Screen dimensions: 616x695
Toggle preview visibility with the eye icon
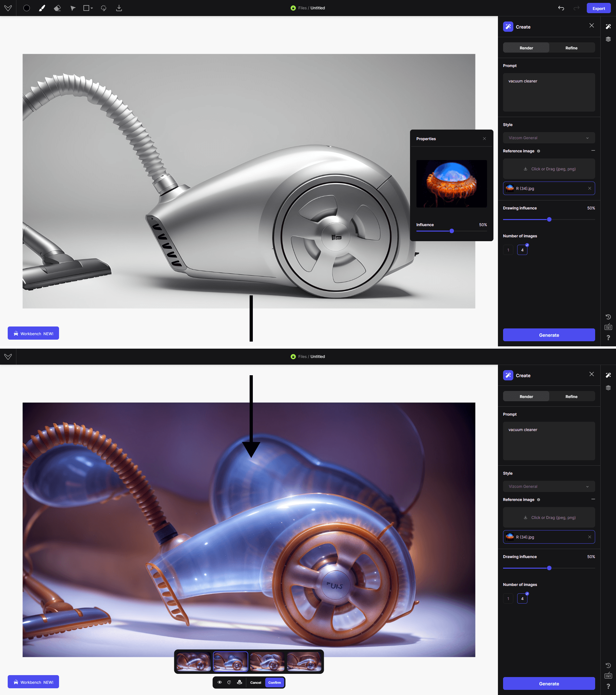[x=219, y=682]
